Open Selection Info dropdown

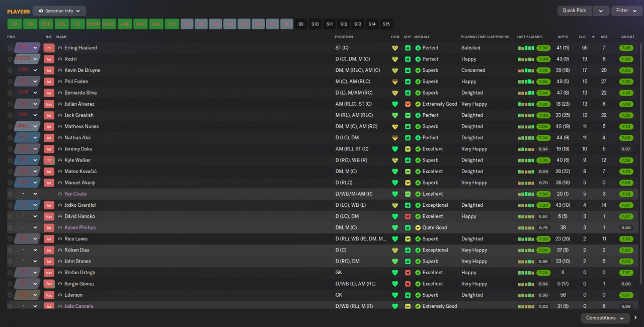click(x=59, y=11)
